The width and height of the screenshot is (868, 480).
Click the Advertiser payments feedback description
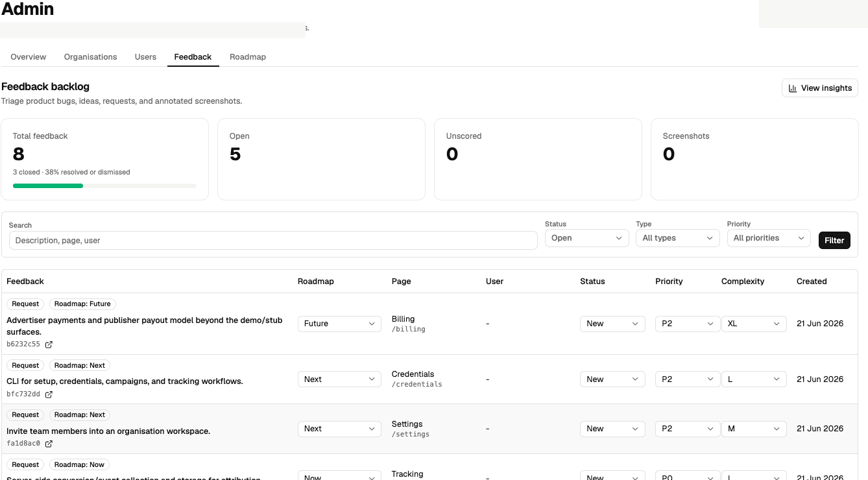click(x=145, y=326)
